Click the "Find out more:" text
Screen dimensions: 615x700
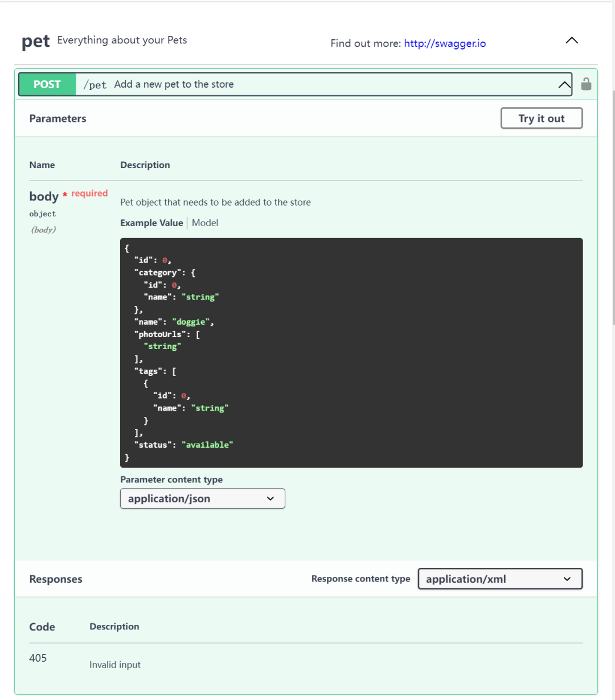click(366, 43)
